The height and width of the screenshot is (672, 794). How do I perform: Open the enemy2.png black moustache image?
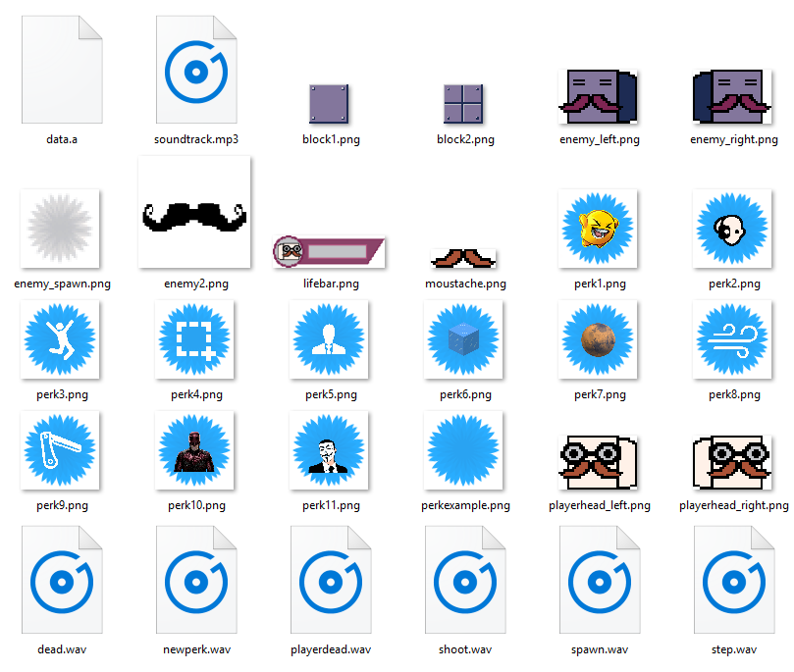pyautogui.click(x=194, y=212)
